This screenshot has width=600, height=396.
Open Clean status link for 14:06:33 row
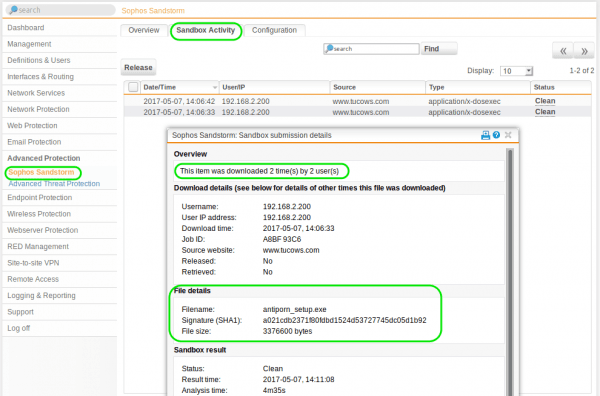click(x=545, y=112)
